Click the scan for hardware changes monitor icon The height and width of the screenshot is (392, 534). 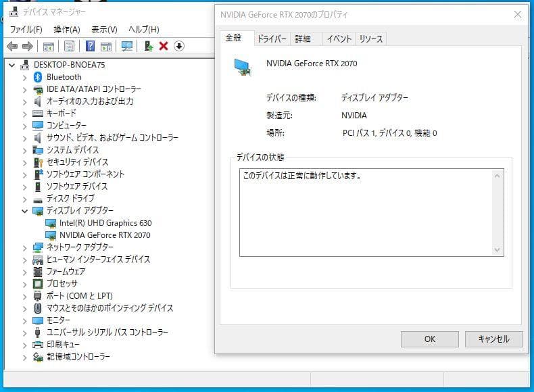127,46
